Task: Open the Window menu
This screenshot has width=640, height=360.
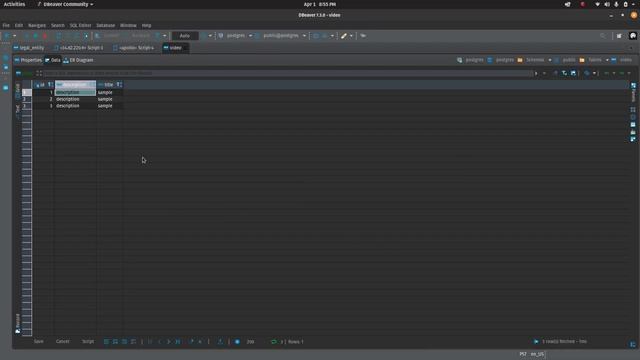Action: tap(128, 25)
